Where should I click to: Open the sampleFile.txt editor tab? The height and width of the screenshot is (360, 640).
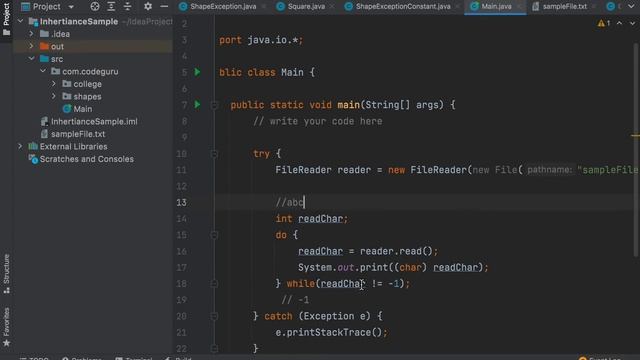[x=564, y=7]
